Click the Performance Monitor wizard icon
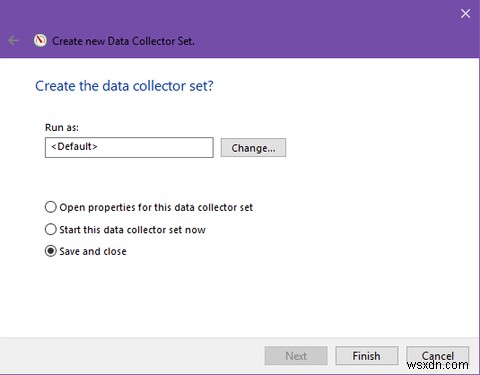 pos(40,41)
